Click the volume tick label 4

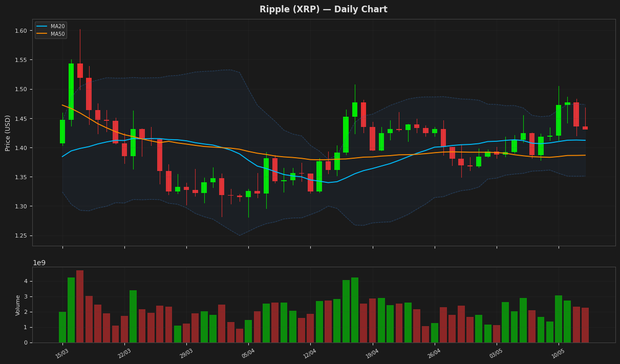tap(25, 281)
